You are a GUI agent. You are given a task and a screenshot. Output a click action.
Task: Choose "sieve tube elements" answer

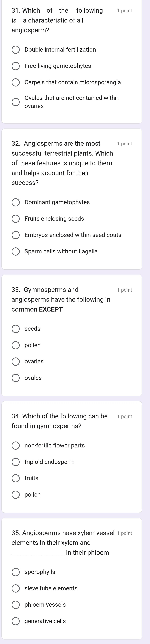16,588
